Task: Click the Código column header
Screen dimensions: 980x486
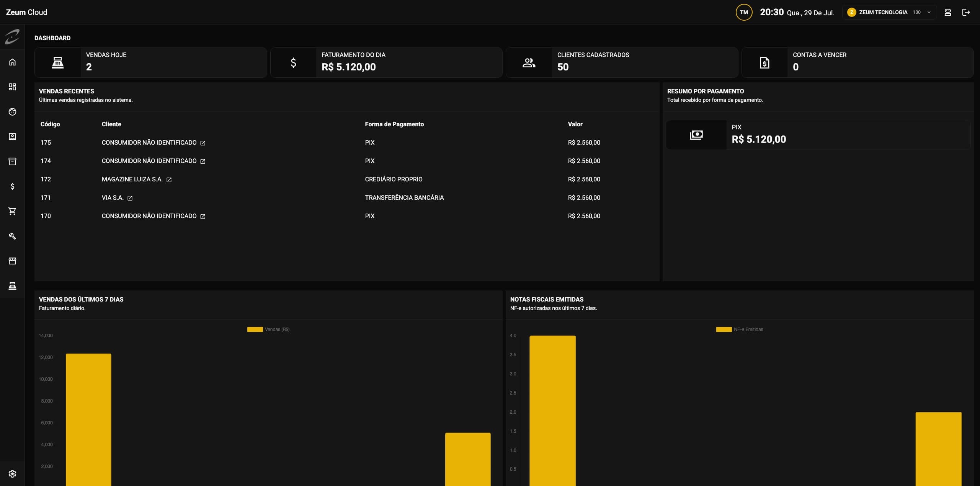Action: pos(50,124)
